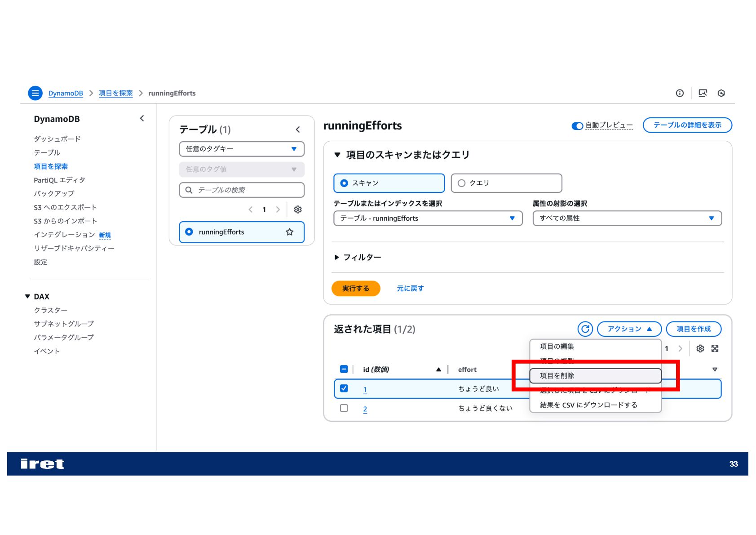
Task: Click the table search input field
Action: pos(242,190)
